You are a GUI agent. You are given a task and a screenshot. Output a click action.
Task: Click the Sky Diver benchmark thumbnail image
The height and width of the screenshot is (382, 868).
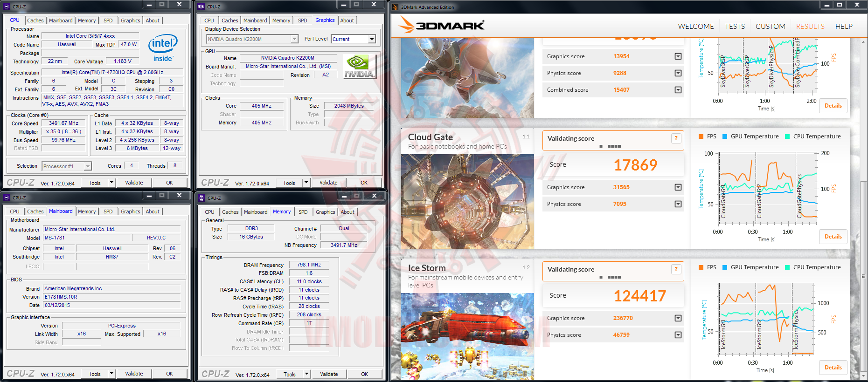(x=467, y=78)
